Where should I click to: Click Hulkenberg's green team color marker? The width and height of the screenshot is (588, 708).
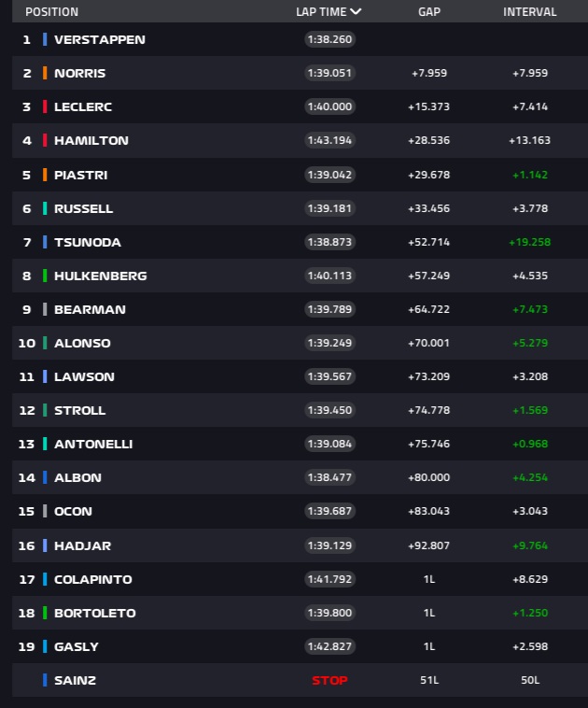[x=45, y=276]
